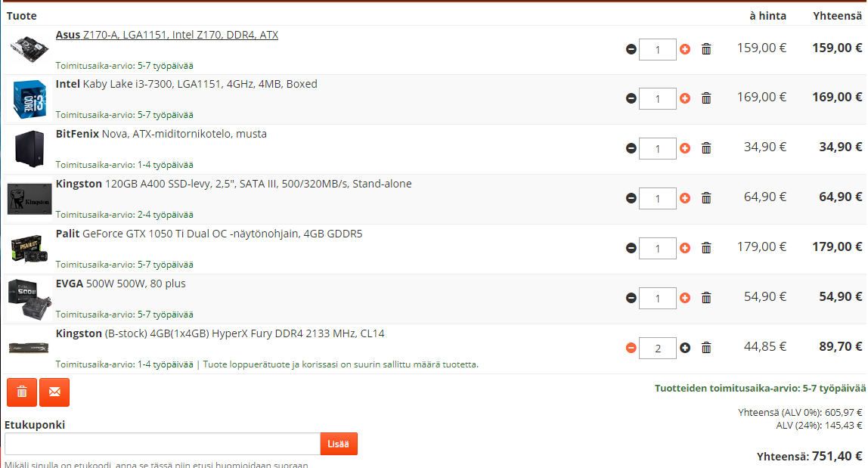Add one more Palit GTX 1050 Ti
The width and height of the screenshot is (868, 468).
click(685, 248)
